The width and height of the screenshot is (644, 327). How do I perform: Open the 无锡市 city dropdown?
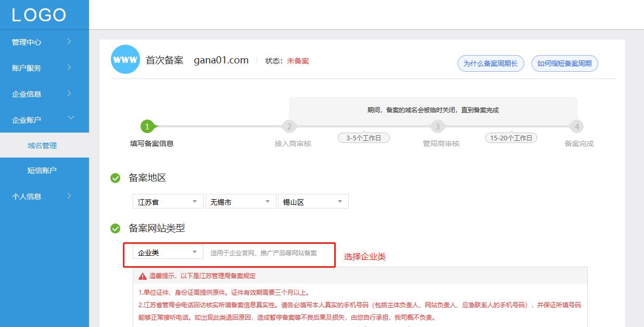tap(240, 201)
